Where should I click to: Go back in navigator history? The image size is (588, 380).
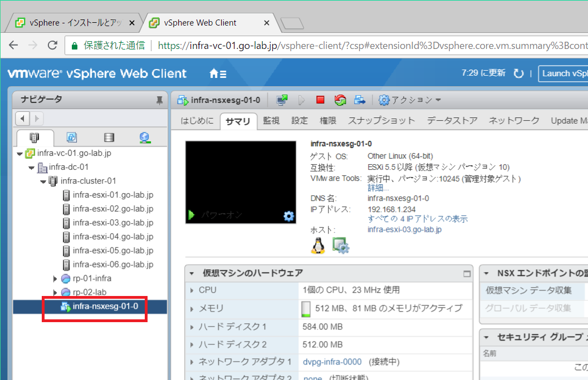[x=22, y=119]
